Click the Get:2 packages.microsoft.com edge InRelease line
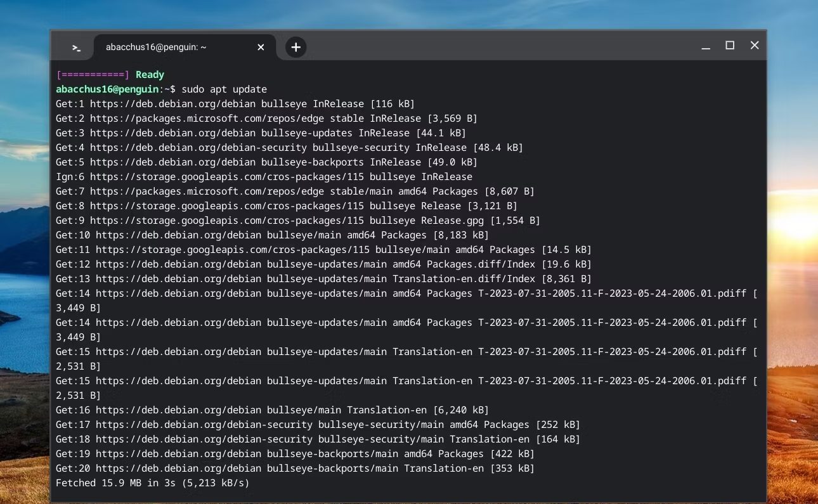This screenshot has height=504, width=818. [266, 119]
